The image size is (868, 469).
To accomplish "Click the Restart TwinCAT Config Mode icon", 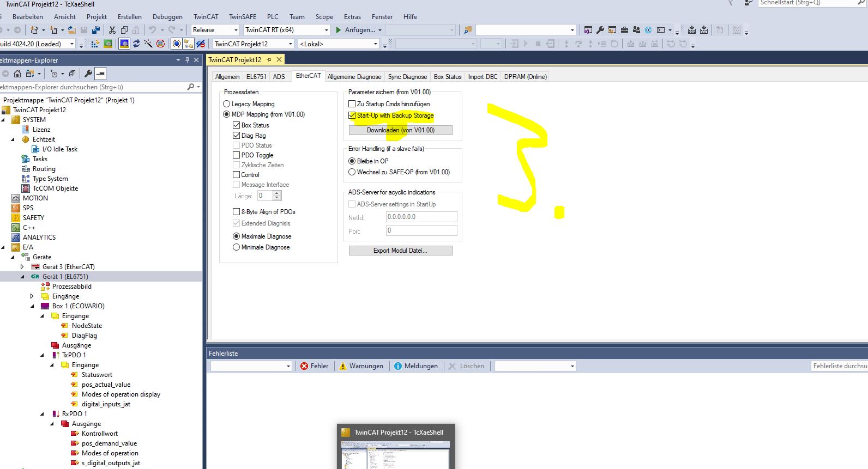I will [124, 44].
